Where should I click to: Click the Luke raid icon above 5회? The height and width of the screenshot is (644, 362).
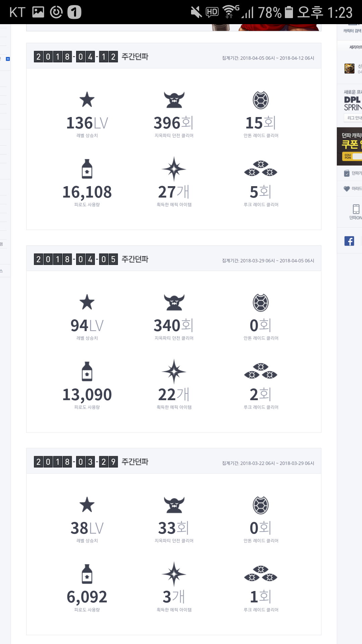[x=261, y=169]
